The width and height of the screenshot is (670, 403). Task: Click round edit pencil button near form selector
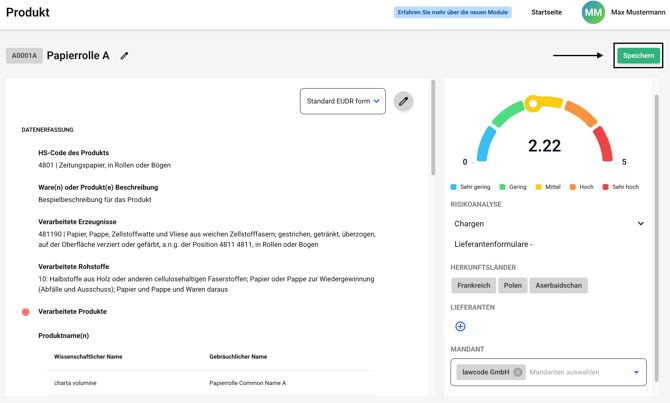coord(403,101)
